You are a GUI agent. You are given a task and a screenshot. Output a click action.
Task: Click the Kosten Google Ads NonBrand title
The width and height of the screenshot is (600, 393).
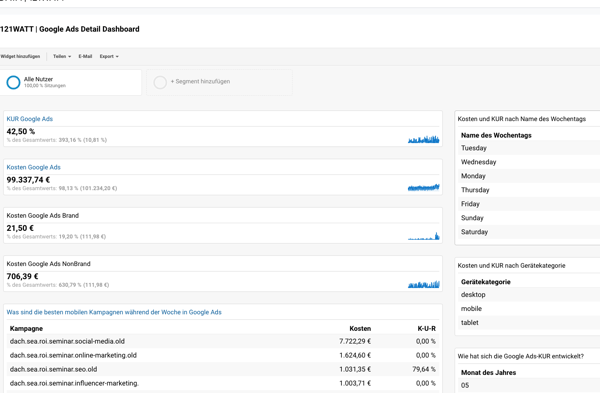49,264
